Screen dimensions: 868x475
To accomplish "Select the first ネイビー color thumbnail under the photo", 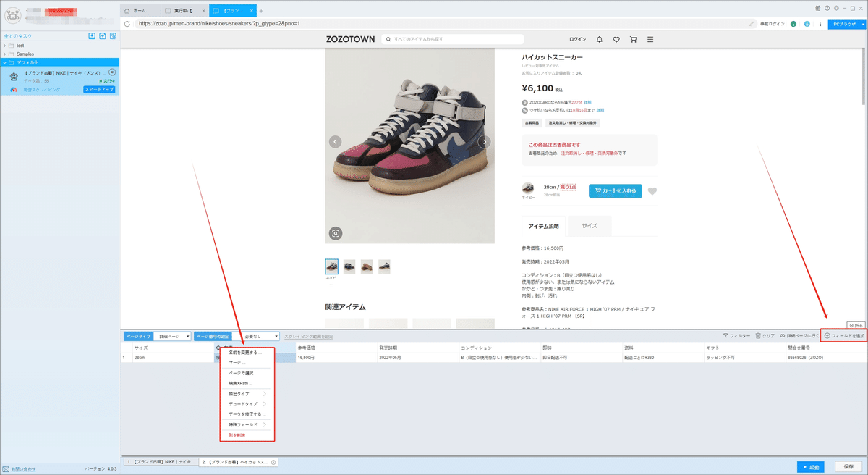I will coord(332,266).
